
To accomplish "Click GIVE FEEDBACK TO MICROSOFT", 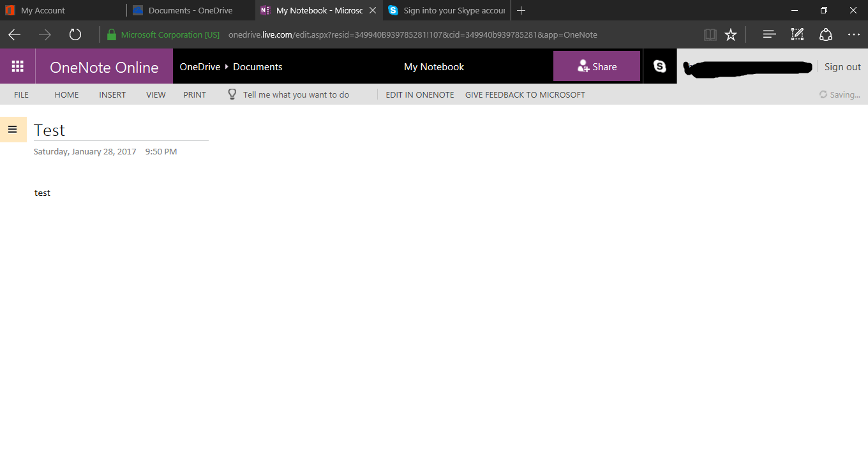I will 525,94.
